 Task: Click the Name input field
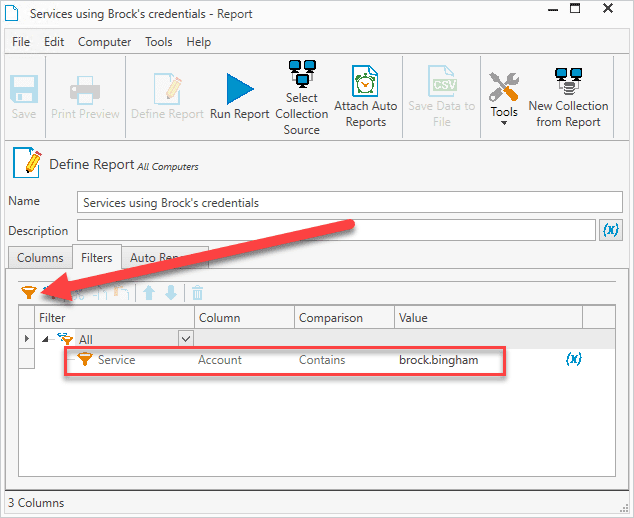[349, 202]
